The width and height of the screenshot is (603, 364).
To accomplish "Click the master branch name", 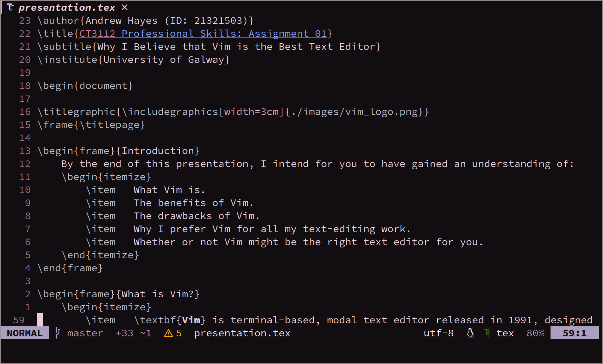I will tap(85, 333).
